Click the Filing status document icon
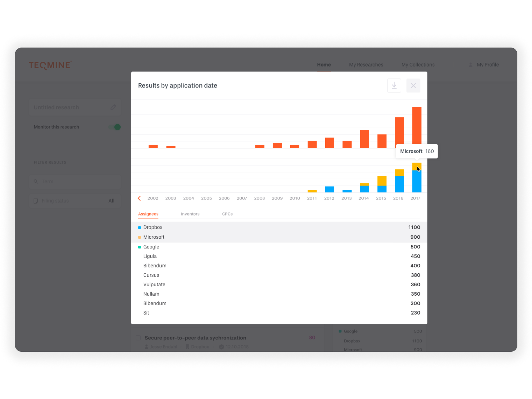The width and height of the screenshot is (532, 399). point(36,201)
